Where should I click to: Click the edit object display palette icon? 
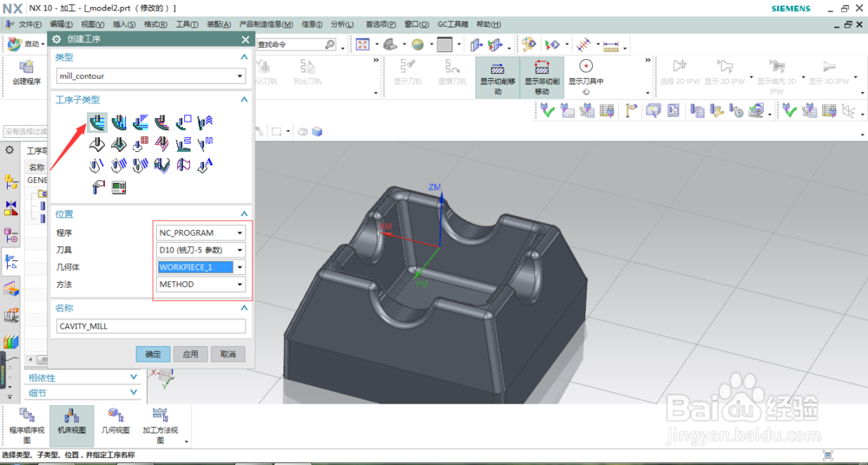529,44
